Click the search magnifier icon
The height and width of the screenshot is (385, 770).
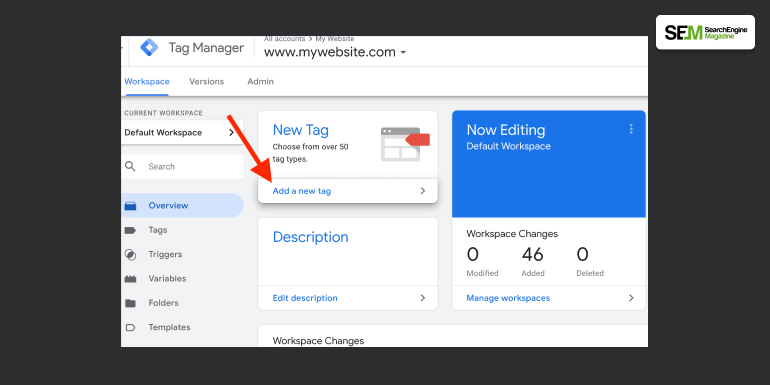[x=130, y=166]
